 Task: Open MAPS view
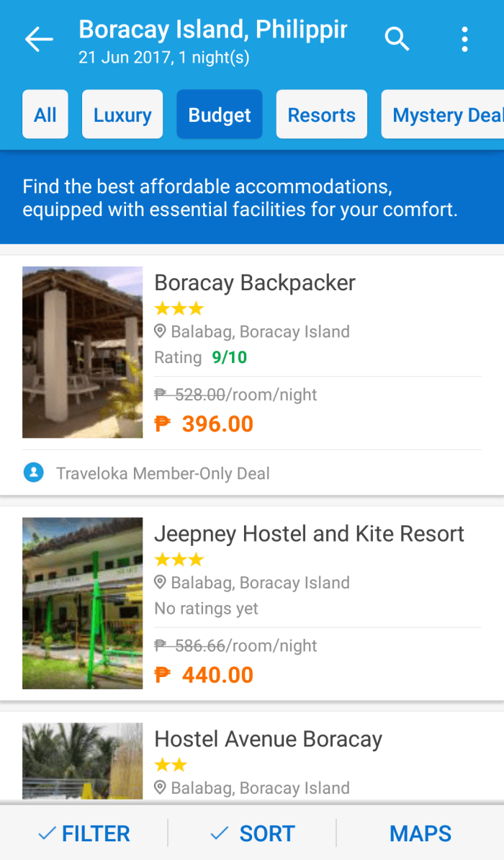click(x=420, y=833)
